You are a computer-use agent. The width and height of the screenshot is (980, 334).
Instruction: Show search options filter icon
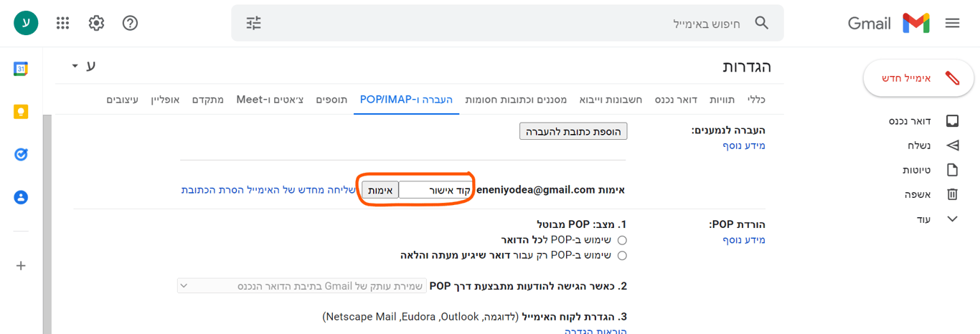coord(254,23)
